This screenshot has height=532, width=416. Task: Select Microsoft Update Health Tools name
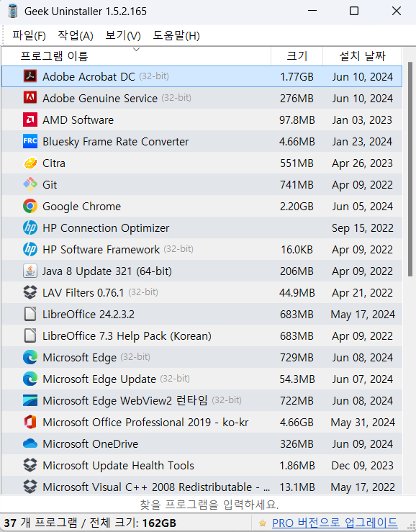coord(118,466)
